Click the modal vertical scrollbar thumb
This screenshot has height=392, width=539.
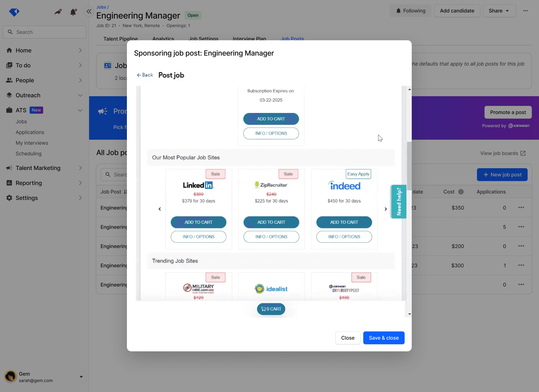point(409,166)
